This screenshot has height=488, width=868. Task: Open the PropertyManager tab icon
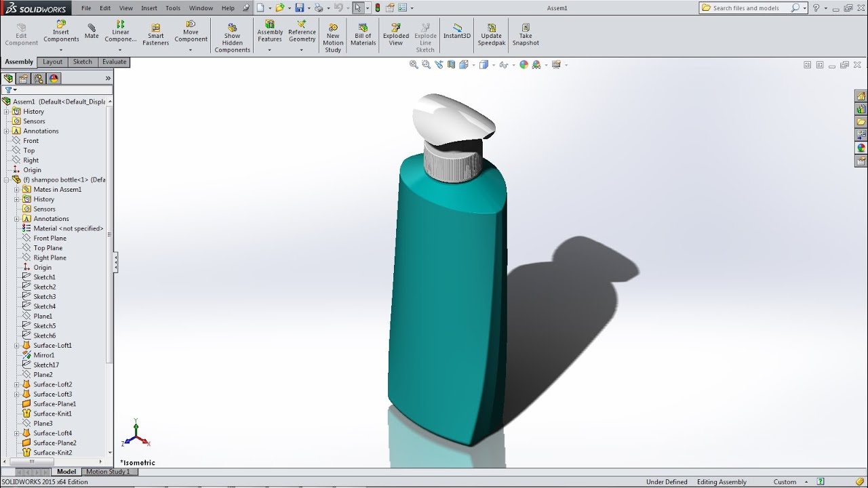pos(24,79)
